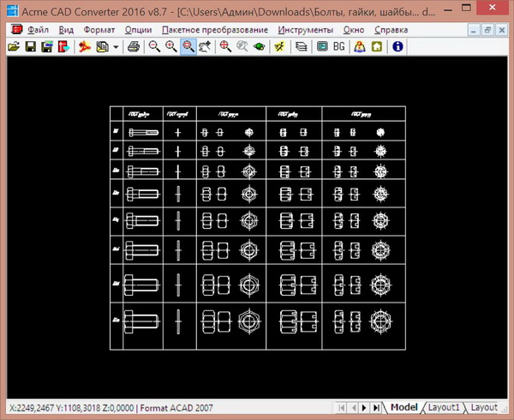The height and width of the screenshot is (420, 514).
Task: Click the Convert to PDF icon
Action: (85, 46)
